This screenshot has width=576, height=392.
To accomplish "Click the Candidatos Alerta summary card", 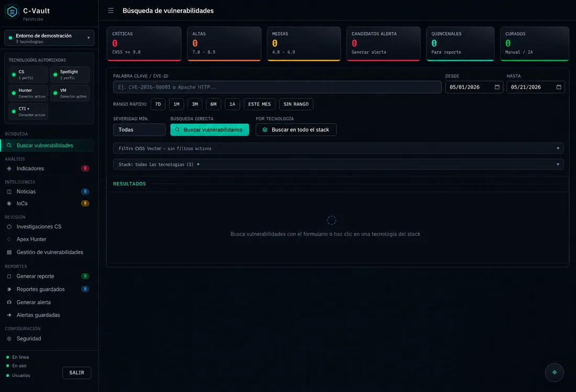I will click(383, 43).
